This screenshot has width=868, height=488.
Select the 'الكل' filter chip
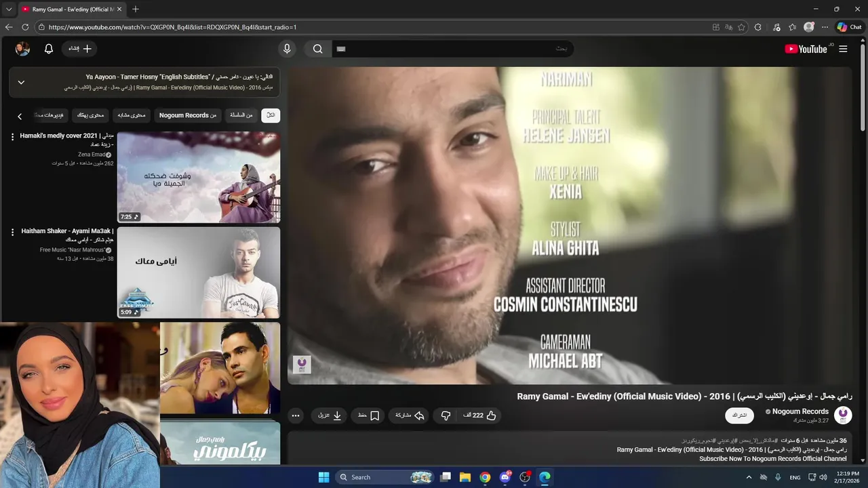point(271,115)
